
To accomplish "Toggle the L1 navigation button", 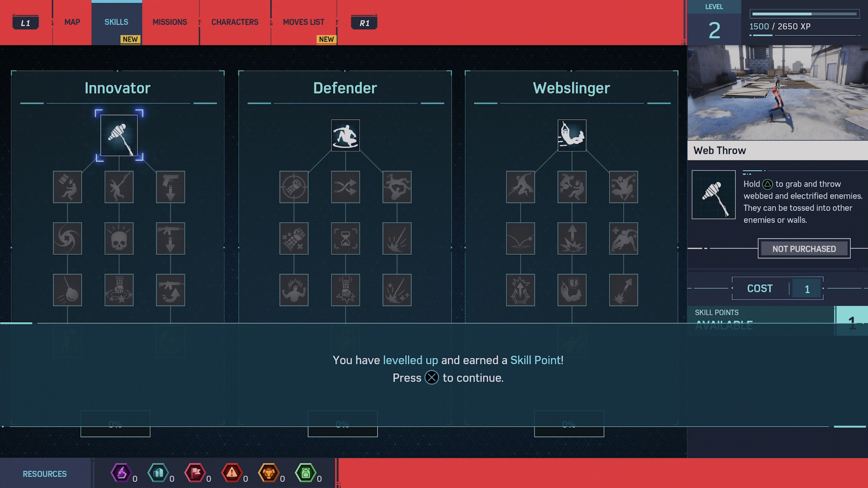I will click(x=24, y=22).
